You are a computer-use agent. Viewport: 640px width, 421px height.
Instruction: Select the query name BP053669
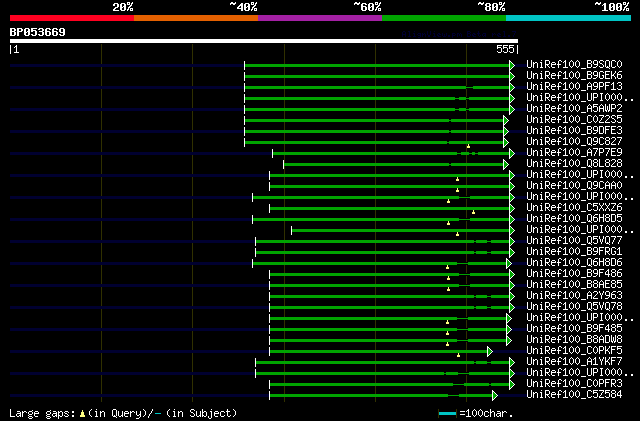[x=38, y=32]
